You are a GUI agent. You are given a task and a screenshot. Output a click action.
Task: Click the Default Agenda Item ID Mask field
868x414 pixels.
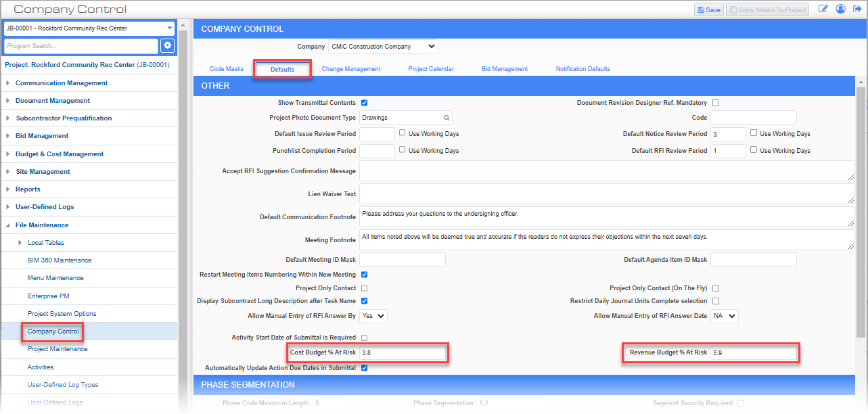point(754,260)
